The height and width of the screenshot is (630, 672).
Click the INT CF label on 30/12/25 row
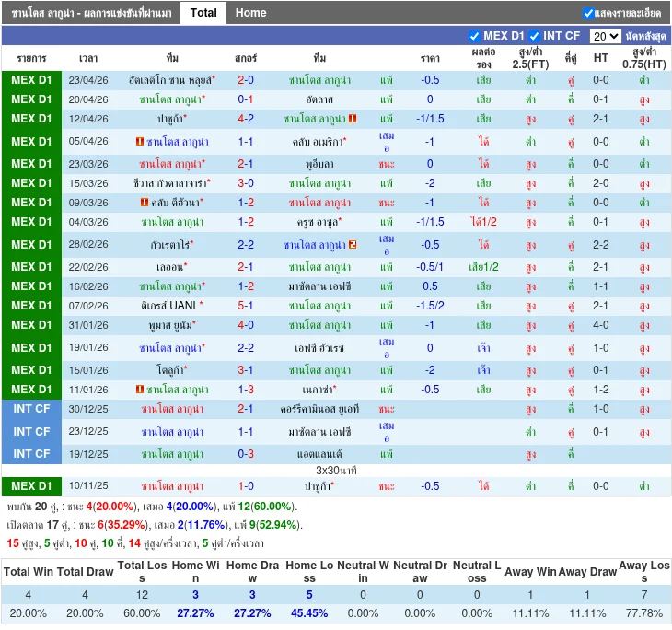31,410
